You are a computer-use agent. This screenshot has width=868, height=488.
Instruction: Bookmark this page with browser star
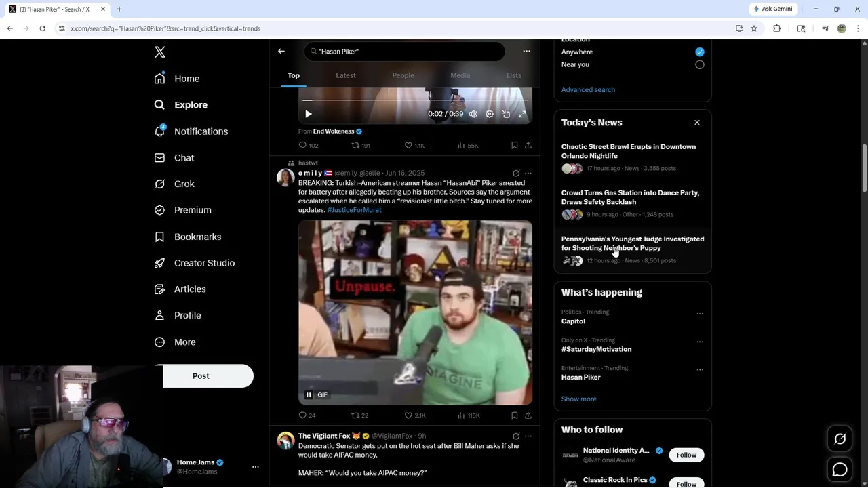click(x=754, y=28)
